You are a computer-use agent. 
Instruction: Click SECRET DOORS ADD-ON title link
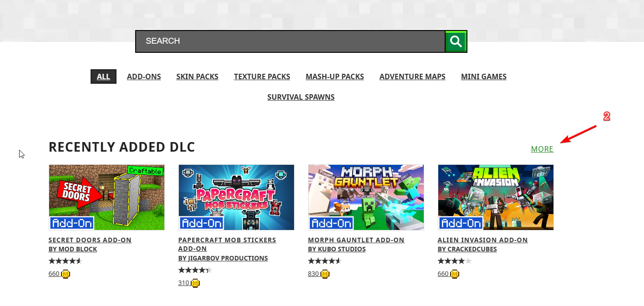(x=90, y=240)
